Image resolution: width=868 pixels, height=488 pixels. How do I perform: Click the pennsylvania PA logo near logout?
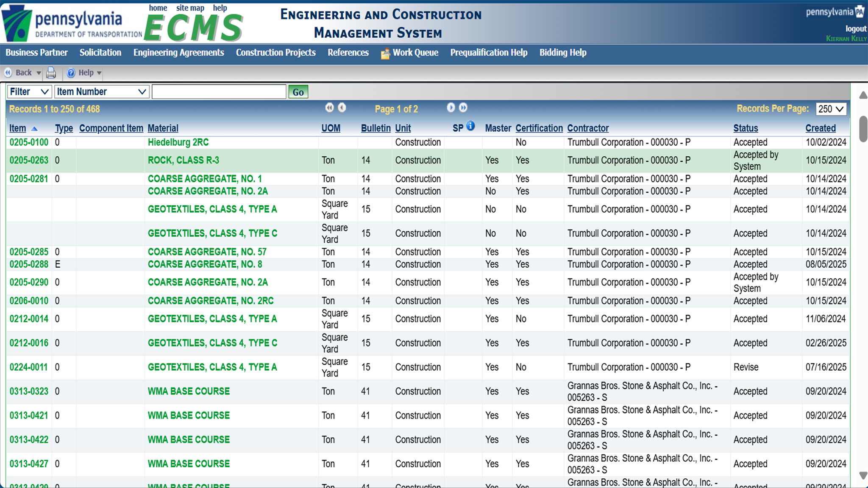click(x=835, y=12)
